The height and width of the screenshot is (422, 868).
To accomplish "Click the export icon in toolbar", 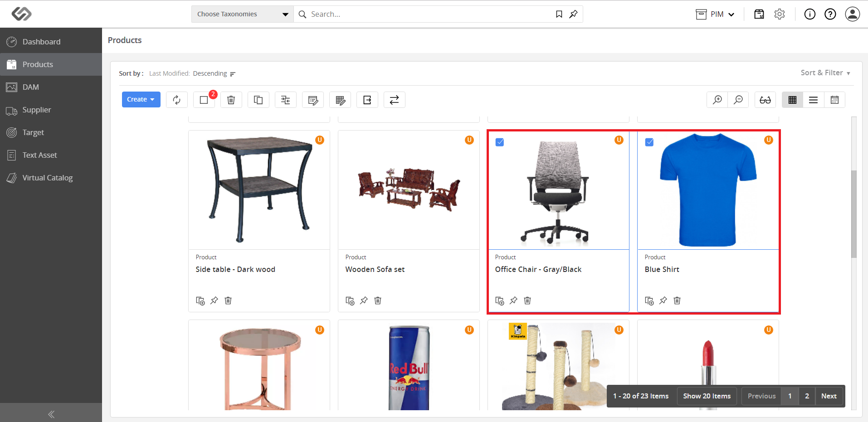I will point(367,100).
